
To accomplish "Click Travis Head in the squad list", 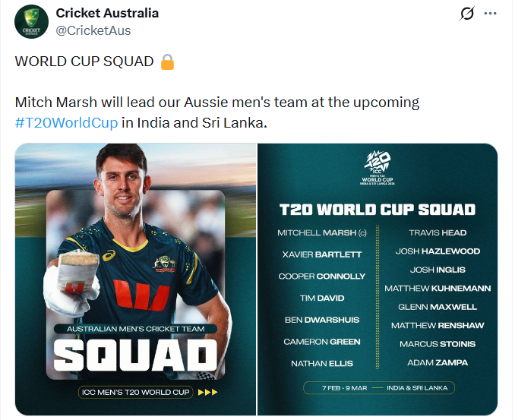I will click(438, 233).
